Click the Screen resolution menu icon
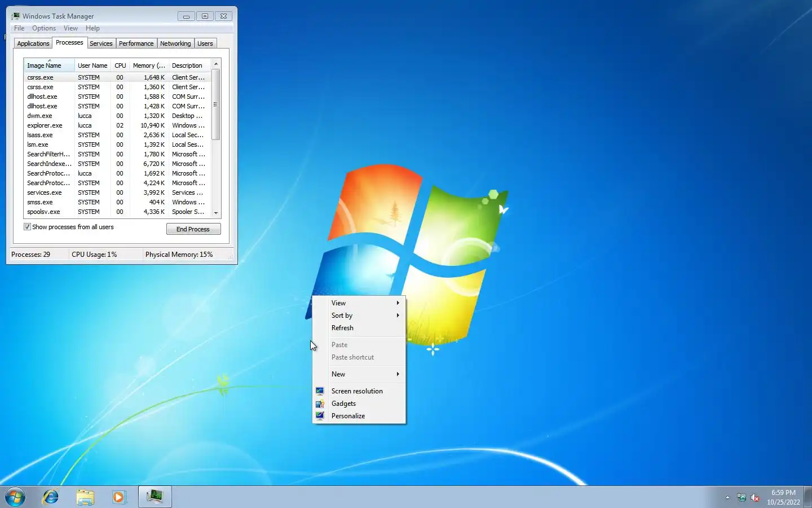The image size is (812, 508). 320,391
